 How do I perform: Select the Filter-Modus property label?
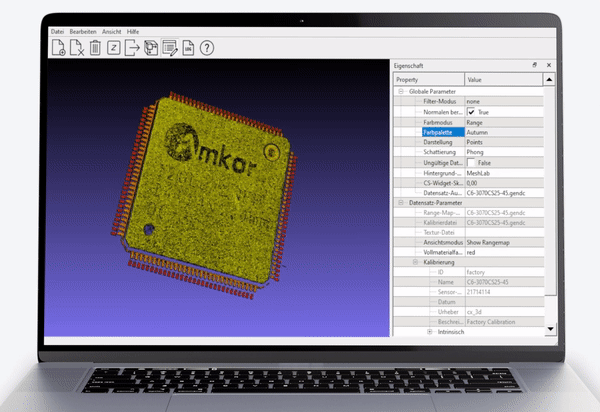pos(440,101)
